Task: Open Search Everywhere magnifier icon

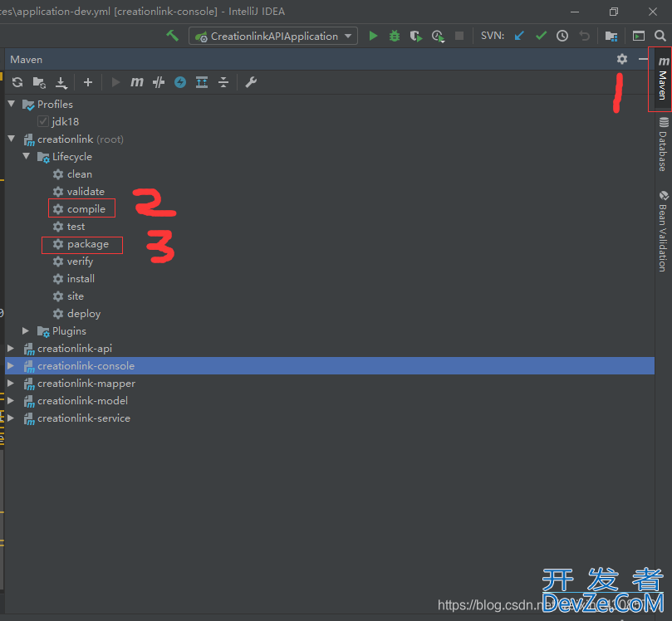Action: 660,36
